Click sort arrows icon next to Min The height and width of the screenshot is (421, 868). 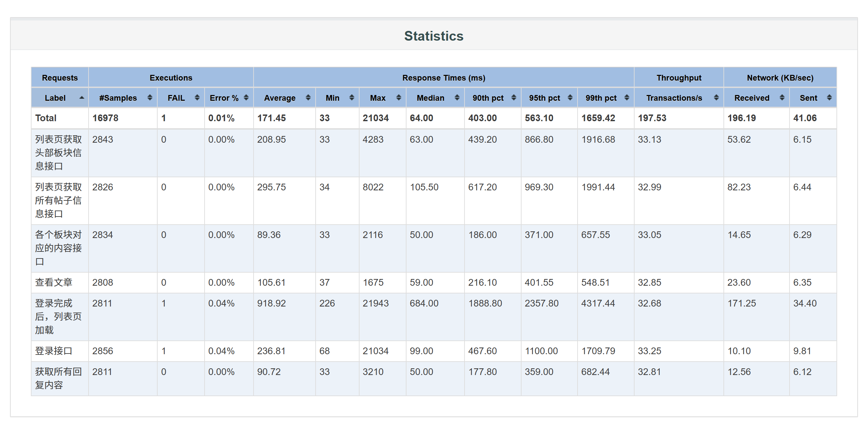tap(352, 98)
